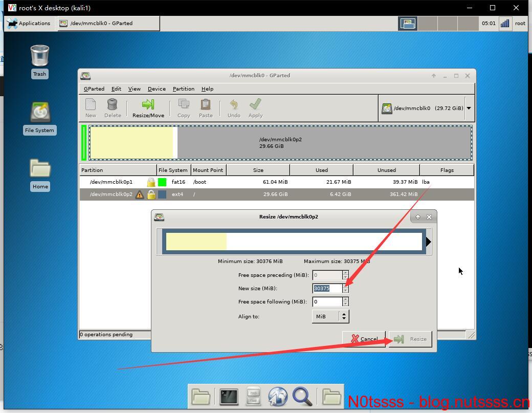Select the /dev/mmcblk0p1 partition row
The height and width of the screenshot is (413, 532).
tap(277, 182)
